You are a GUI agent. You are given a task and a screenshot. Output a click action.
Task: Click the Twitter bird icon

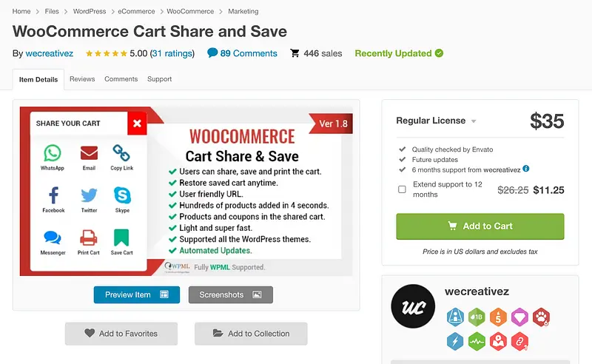coord(89,195)
